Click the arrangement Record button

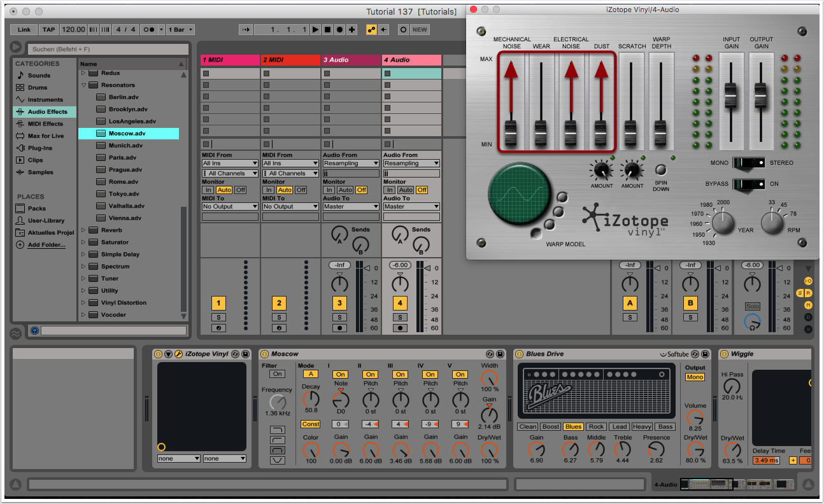[x=339, y=29]
